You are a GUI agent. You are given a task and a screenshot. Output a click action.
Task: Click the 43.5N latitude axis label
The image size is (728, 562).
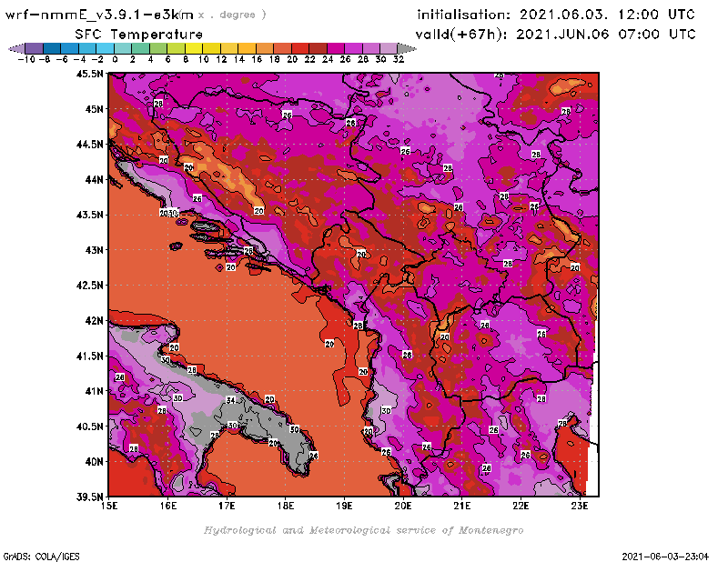point(89,215)
